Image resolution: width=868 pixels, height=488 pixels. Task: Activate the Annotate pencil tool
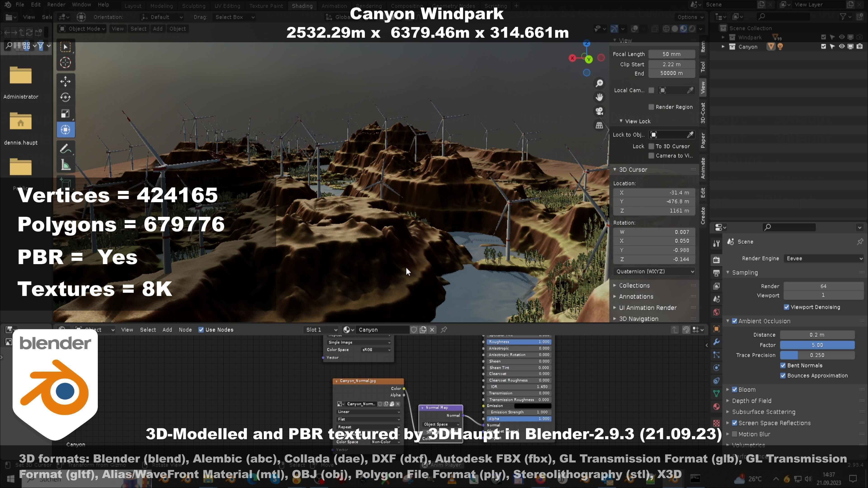pyautogui.click(x=65, y=148)
